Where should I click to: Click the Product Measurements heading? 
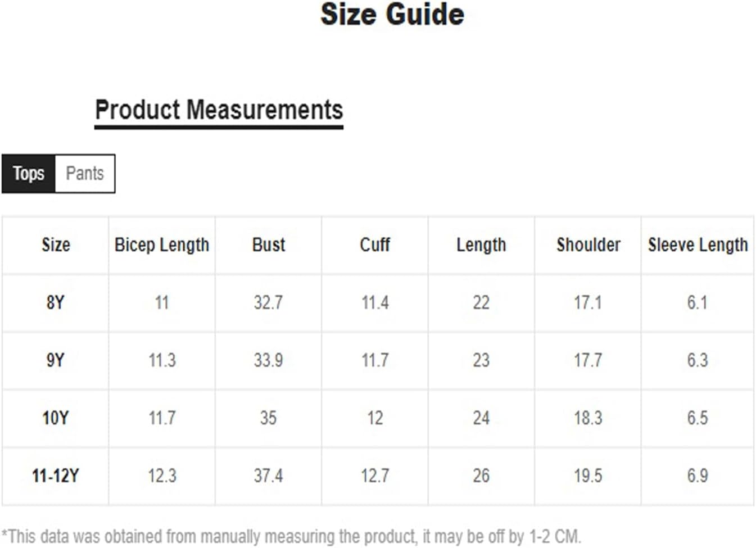219,110
